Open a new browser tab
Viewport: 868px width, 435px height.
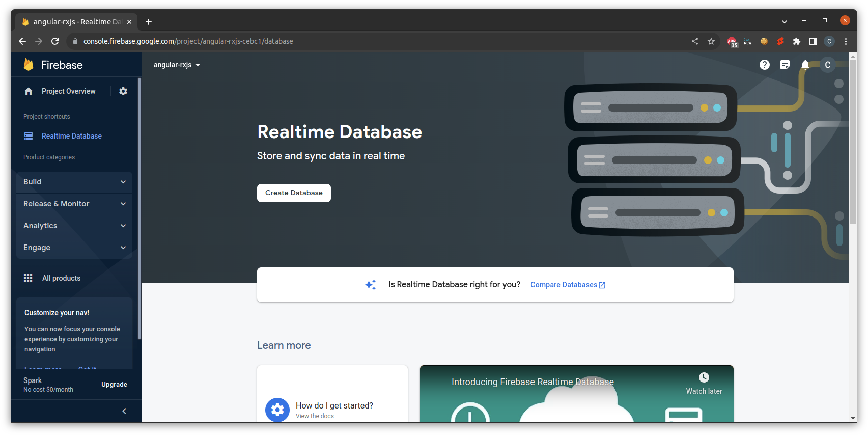[149, 22]
